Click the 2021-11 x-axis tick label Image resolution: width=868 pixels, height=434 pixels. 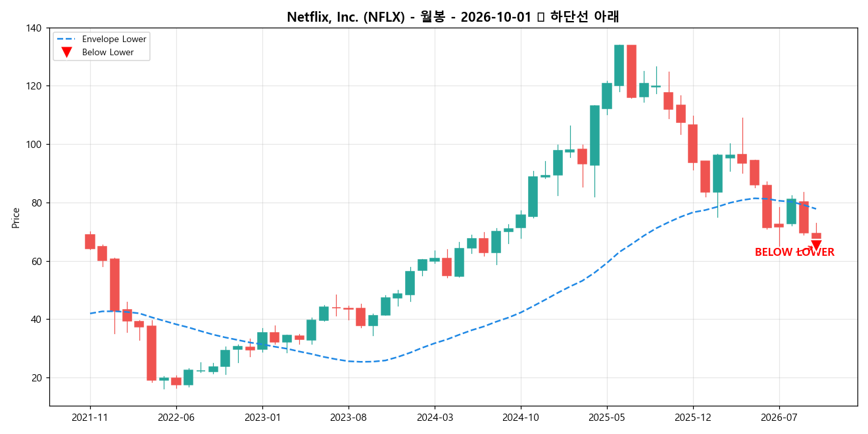[x=90, y=417]
